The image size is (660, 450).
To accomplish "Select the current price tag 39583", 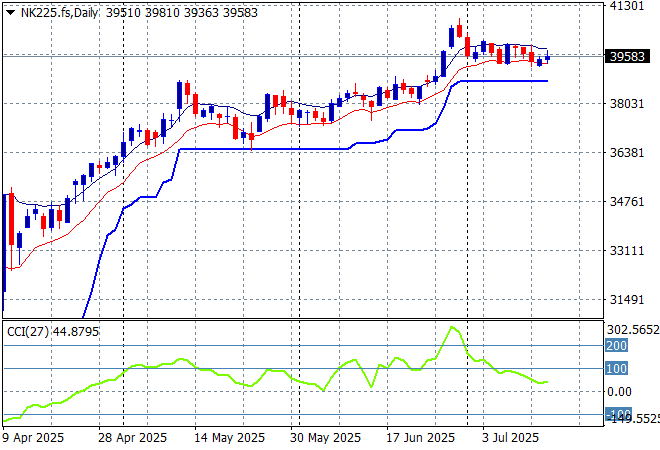I will click(x=627, y=56).
